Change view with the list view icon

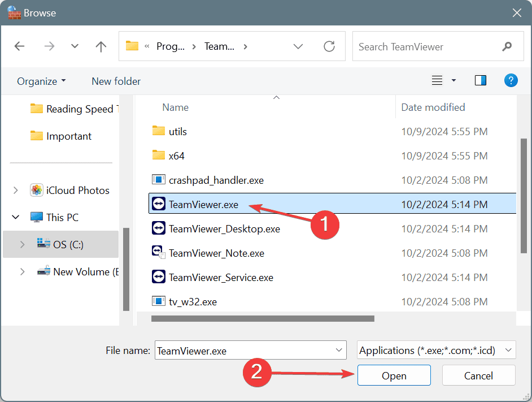[x=437, y=80]
